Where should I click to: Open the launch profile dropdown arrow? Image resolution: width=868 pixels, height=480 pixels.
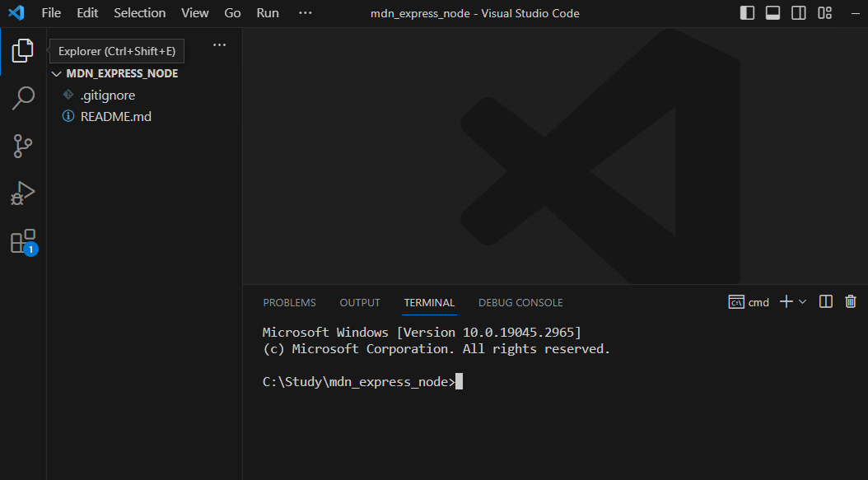coord(803,301)
